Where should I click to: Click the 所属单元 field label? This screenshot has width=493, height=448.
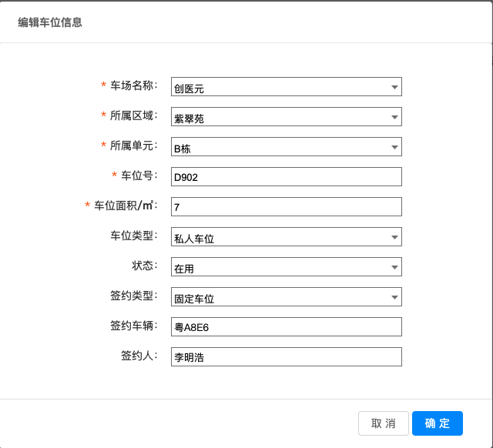point(133,145)
